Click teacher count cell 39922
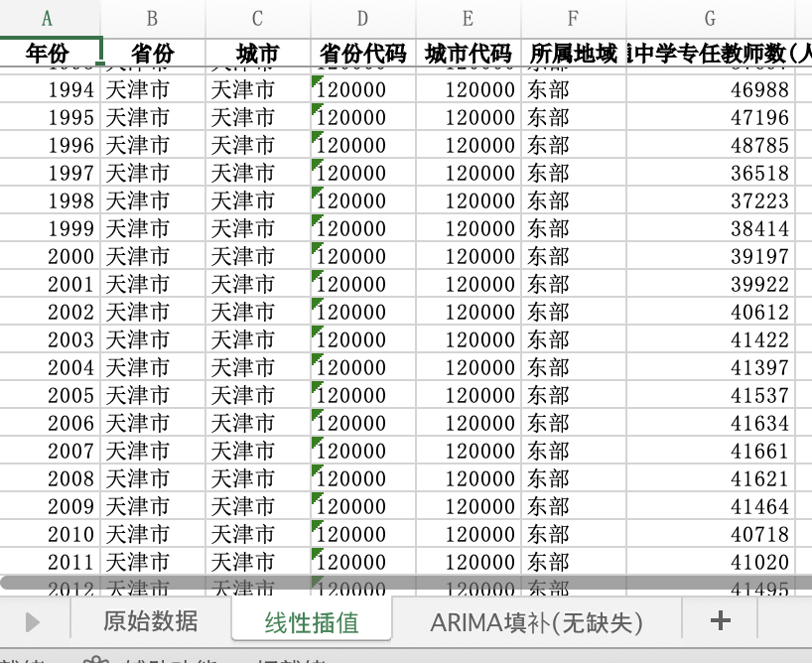The image size is (812, 663). click(711, 285)
